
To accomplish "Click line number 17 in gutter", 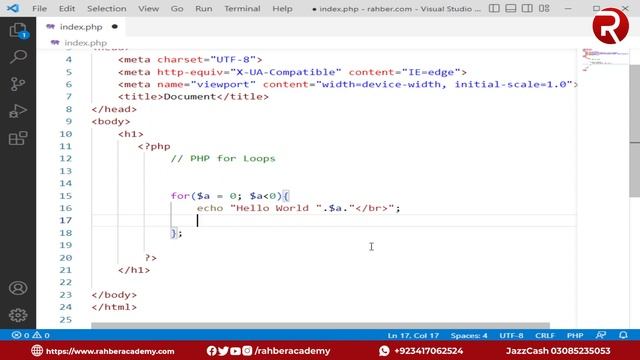I will [x=65, y=220].
